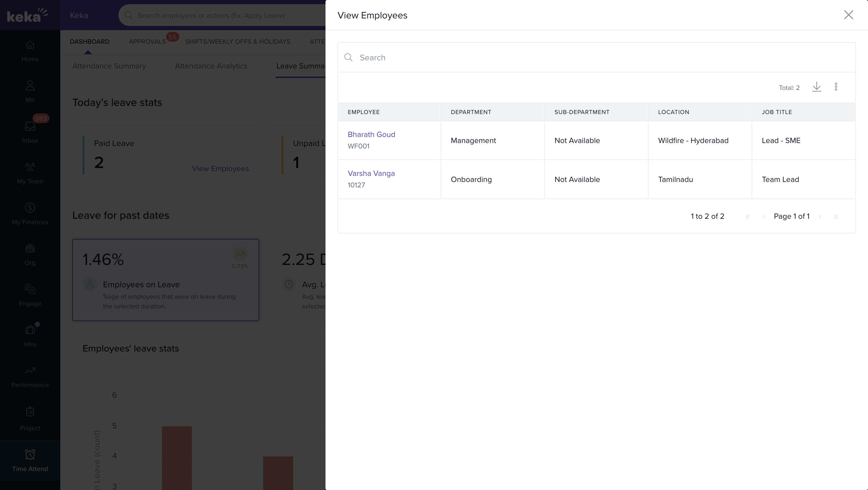Screen dimensions: 868x490
Task: Click the search magnifier icon in panel
Action: [x=348, y=57]
